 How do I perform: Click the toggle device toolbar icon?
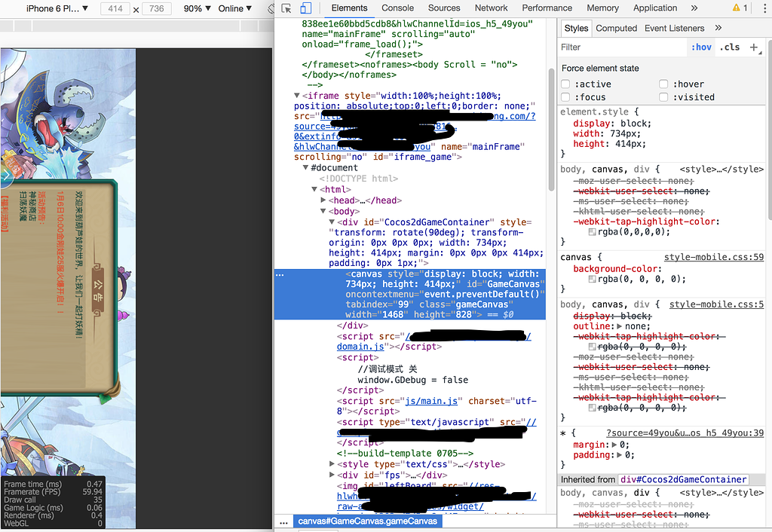click(x=305, y=8)
